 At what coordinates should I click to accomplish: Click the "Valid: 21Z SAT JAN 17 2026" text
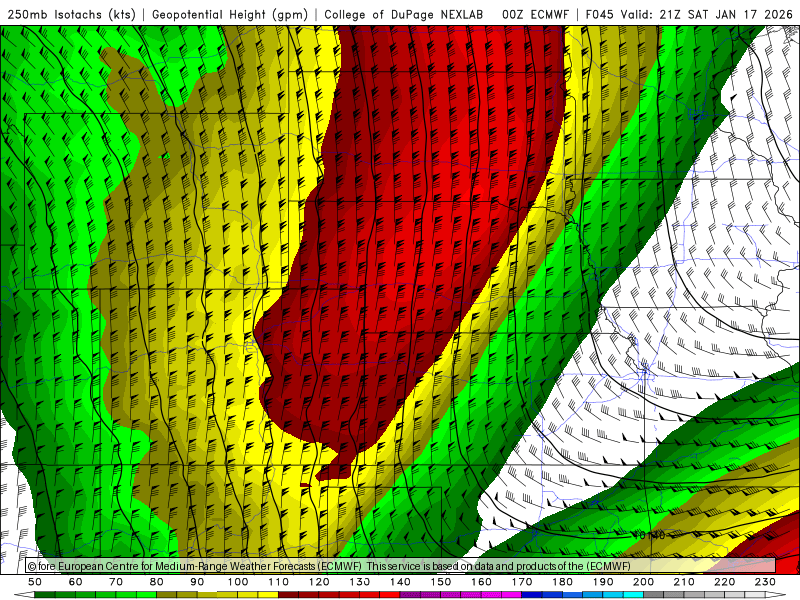point(707,15)
